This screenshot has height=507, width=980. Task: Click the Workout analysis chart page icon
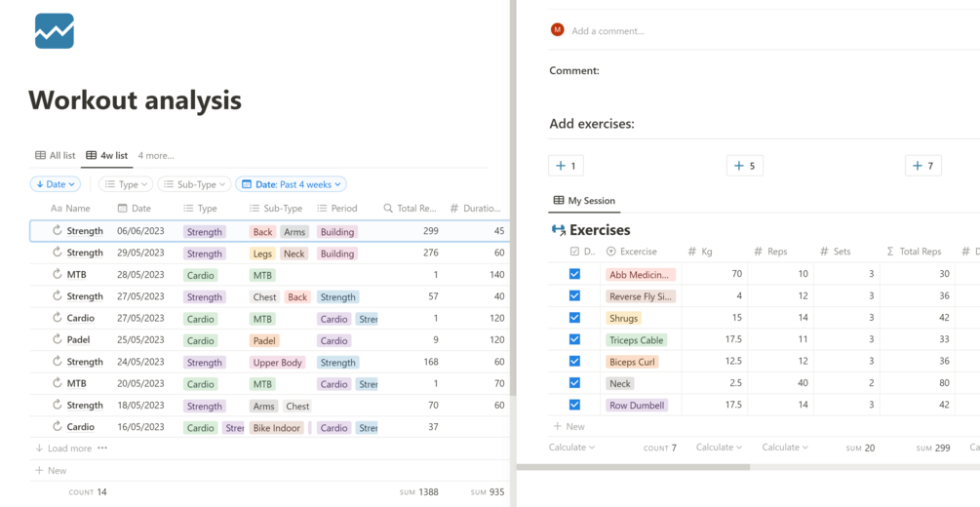point(55,31)
